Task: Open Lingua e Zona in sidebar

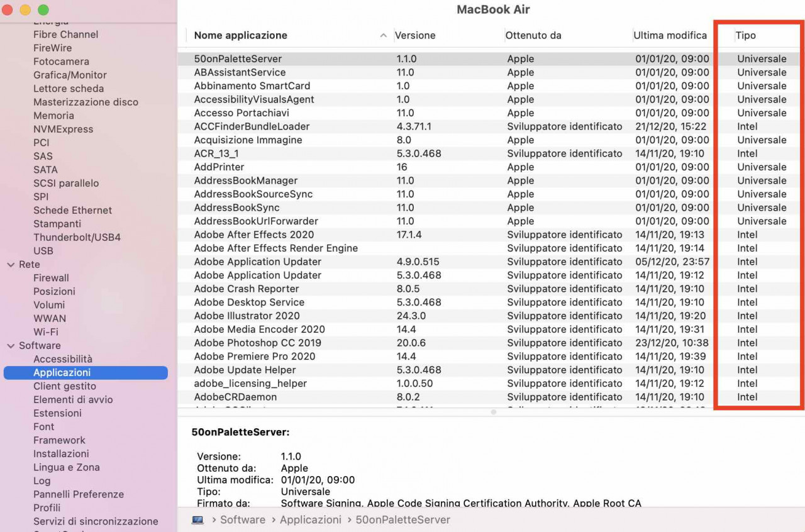Action: 67,467
